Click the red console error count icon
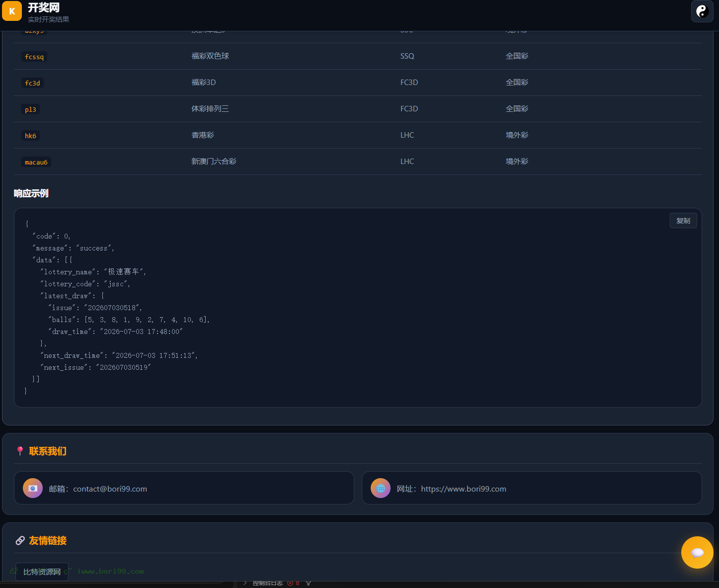Viewport: 719px width, 588px height. (290, 583)
